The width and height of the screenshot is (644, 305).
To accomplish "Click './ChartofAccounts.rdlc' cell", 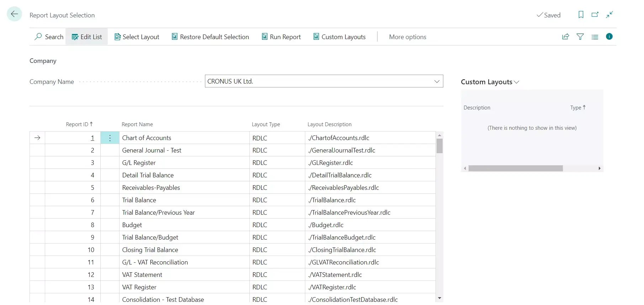I will 370,138.
